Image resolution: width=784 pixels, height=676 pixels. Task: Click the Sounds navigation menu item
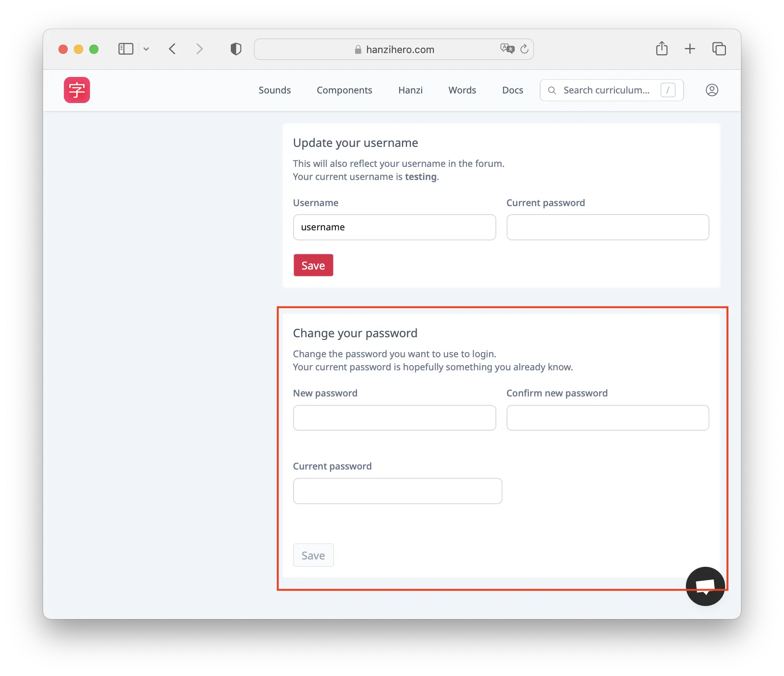pyautogui.click(x=275, y=90)
